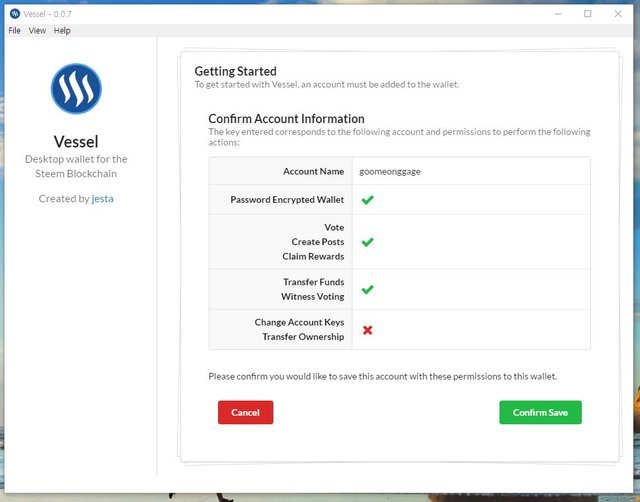
Task: Click the Vessel icon in the title bar
Action: (x=15, y=14)
